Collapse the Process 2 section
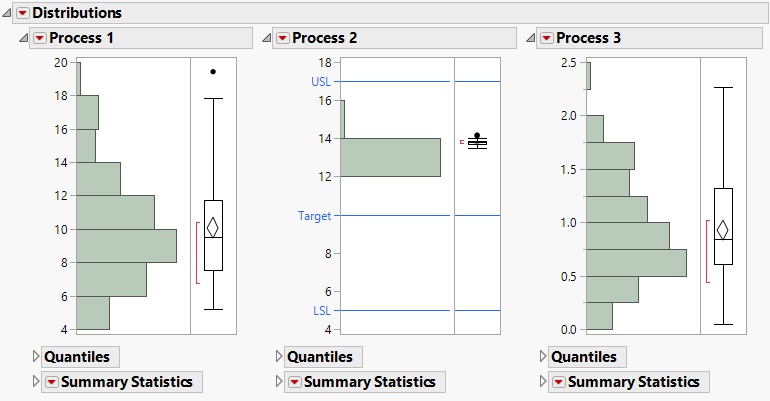Screen dimensions: 770x401 (x=266, y=38)
